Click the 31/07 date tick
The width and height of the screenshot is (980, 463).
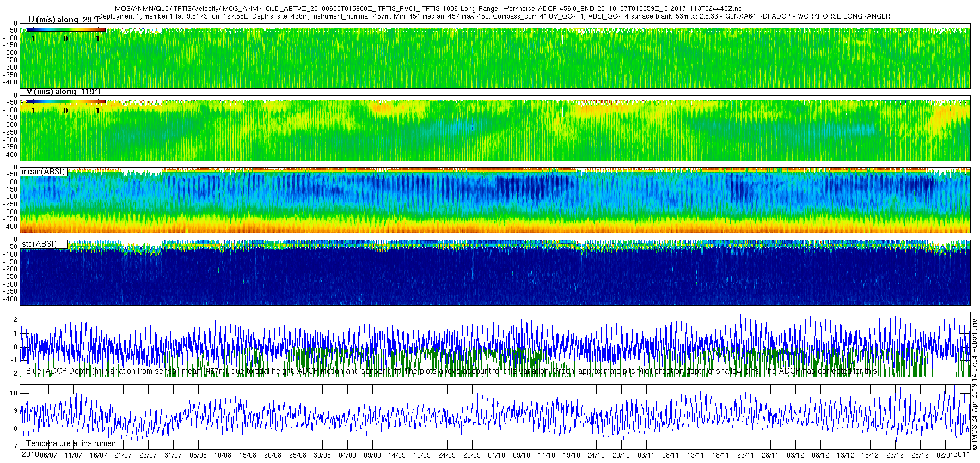click(x=173, y=455)
